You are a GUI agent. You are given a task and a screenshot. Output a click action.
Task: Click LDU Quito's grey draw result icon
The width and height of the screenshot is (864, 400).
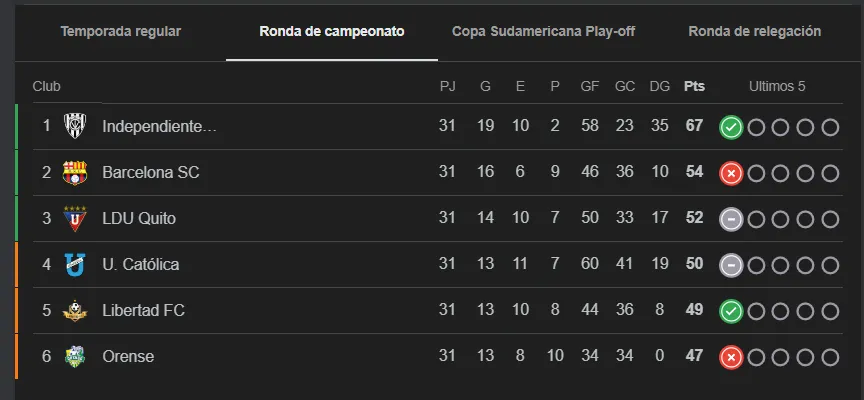pos(731,219)
